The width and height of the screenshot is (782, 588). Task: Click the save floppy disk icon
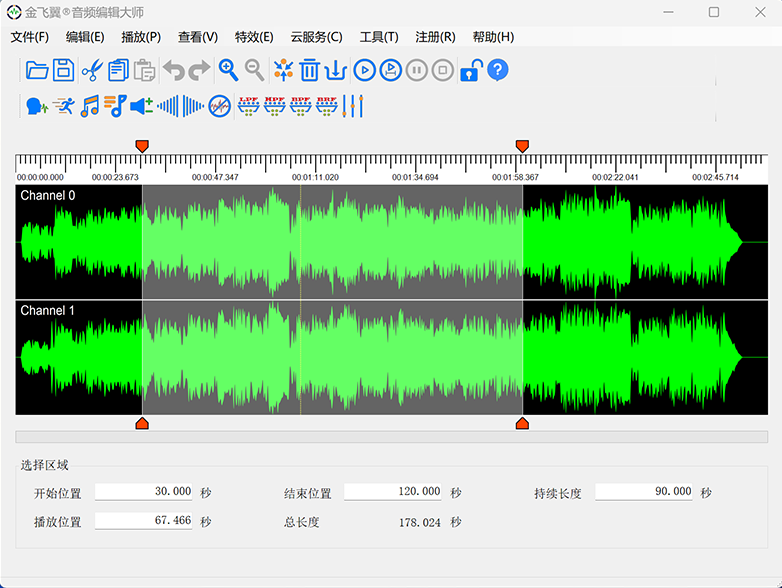coord(64,70)
